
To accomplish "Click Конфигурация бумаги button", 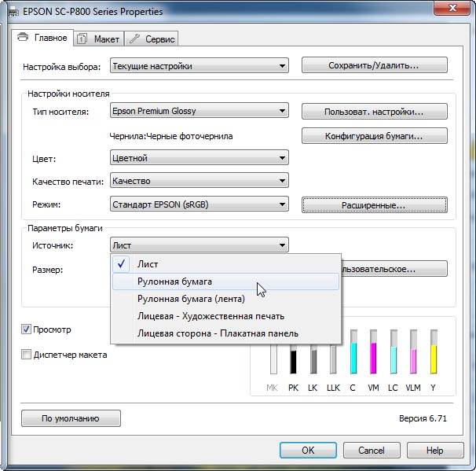I will click(375, 135).
